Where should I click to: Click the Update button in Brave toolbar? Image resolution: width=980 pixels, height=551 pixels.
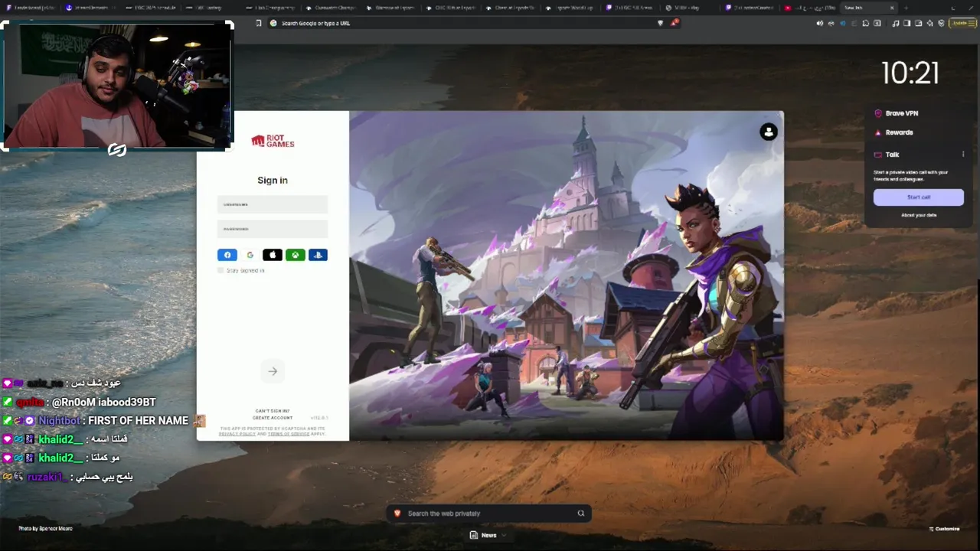(962, 23)
